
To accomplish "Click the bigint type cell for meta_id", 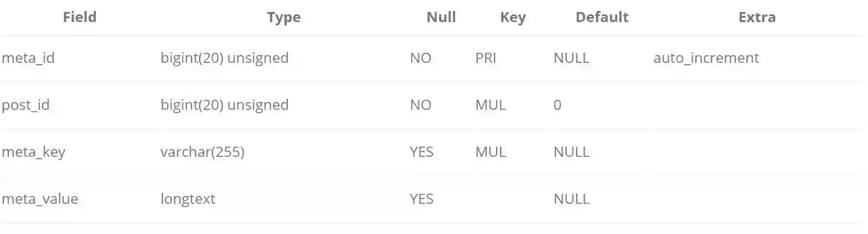I will (x=224, y=58).
